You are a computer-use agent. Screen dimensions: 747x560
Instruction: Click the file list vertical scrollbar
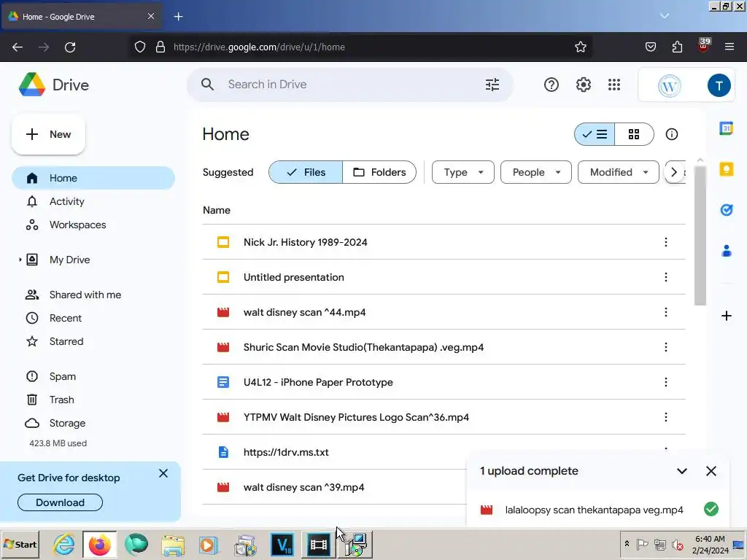[x=700, y=236]
